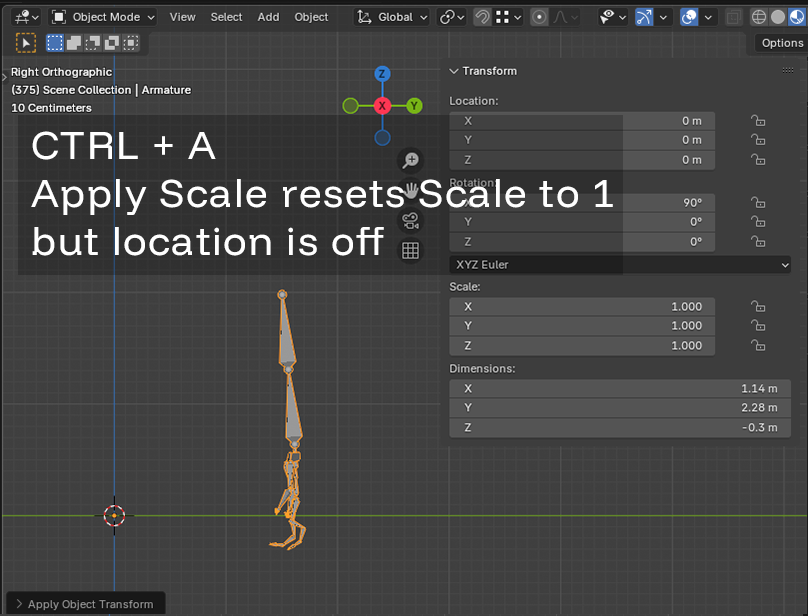Viewport: 808px width, 616px height.
Task: Click the Dimensions Y field
Action: [x=620, y=408]
